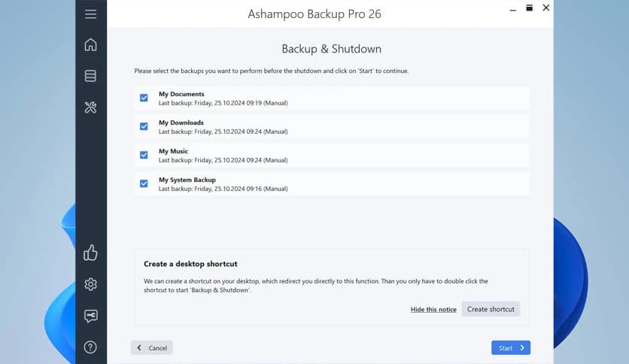Uncheck the My Downloads backup checkbox
Image resolution: width=629 pixels, height=364 pixels.
144,126
